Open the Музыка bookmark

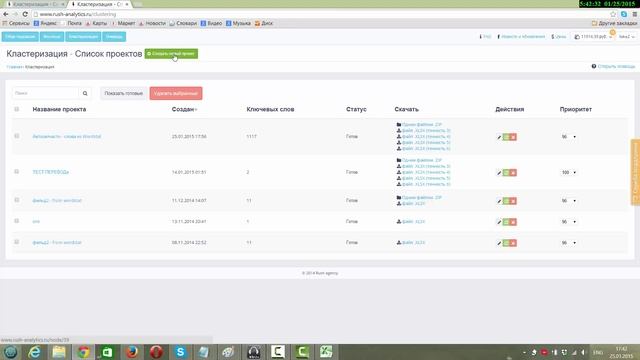coord(238,23)
